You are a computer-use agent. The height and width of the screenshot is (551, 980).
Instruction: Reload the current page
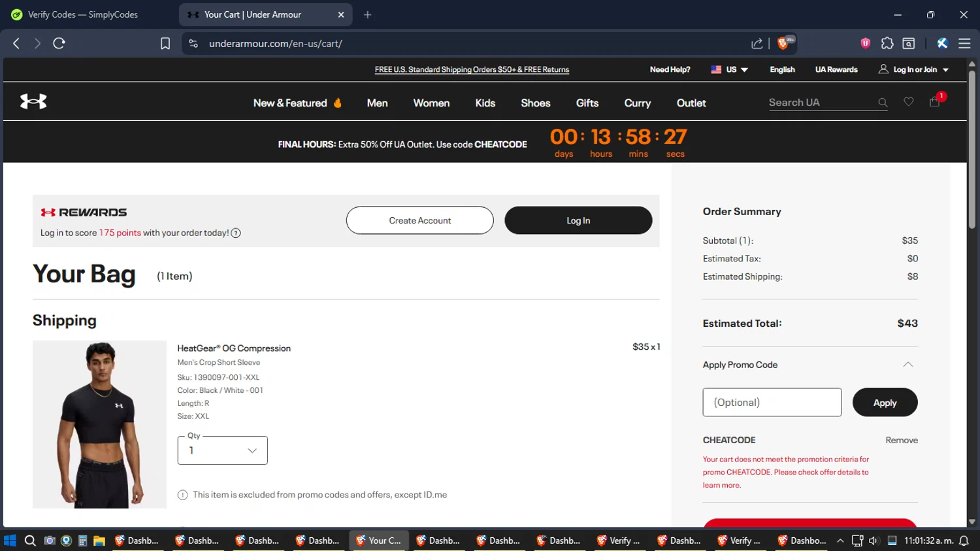pos(59,43)
